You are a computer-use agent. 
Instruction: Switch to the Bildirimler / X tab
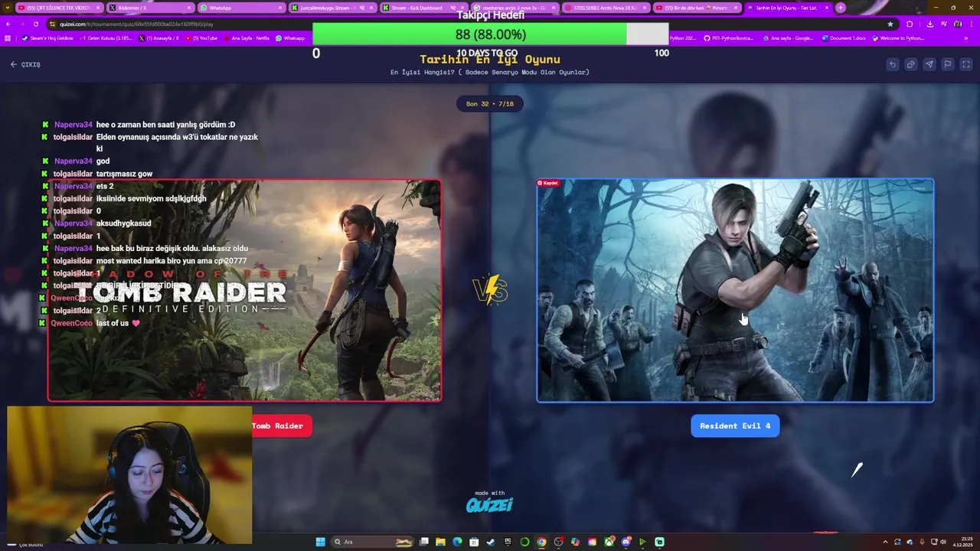[x=150, y=8]
